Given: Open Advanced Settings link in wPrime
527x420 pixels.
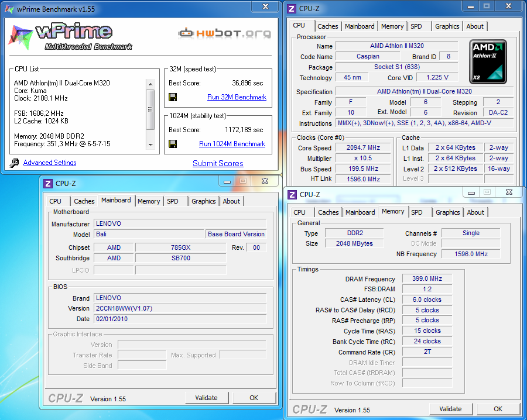Looking at the screenshot, I should [50, 163].
